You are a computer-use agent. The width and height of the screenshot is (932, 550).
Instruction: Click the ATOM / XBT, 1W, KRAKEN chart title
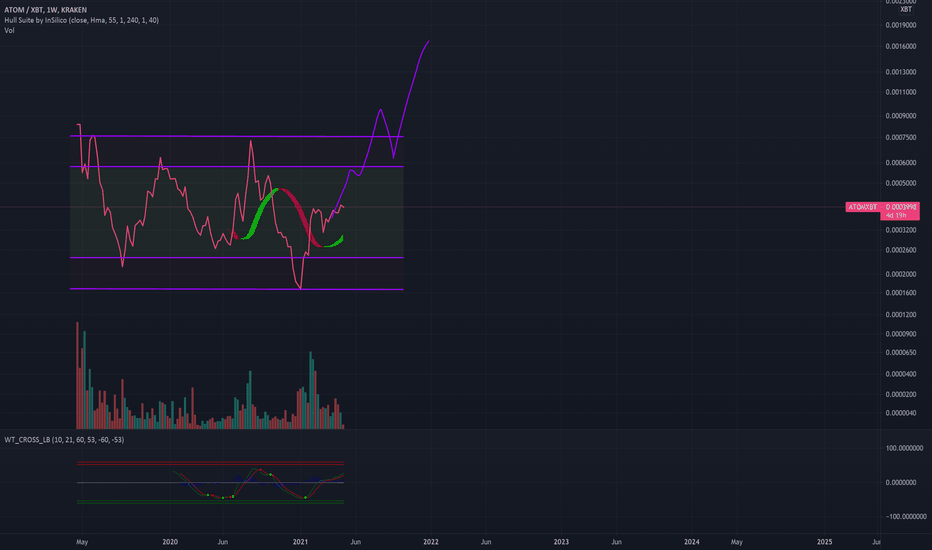pyautogui.click(x=45, y=10)
